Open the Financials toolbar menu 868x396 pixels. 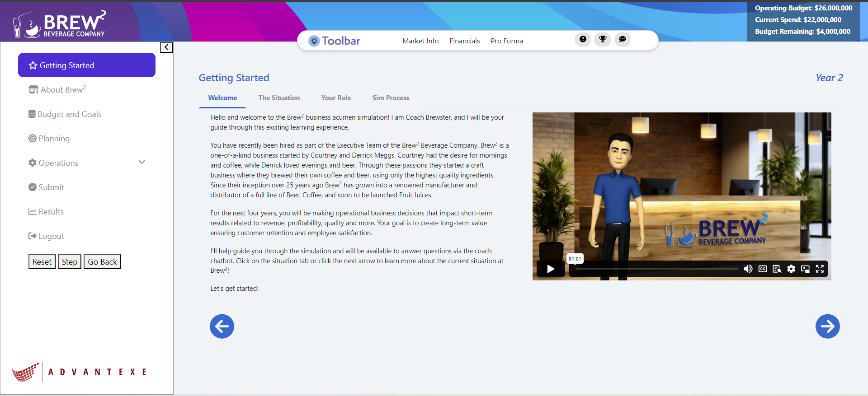click(464, 41)
